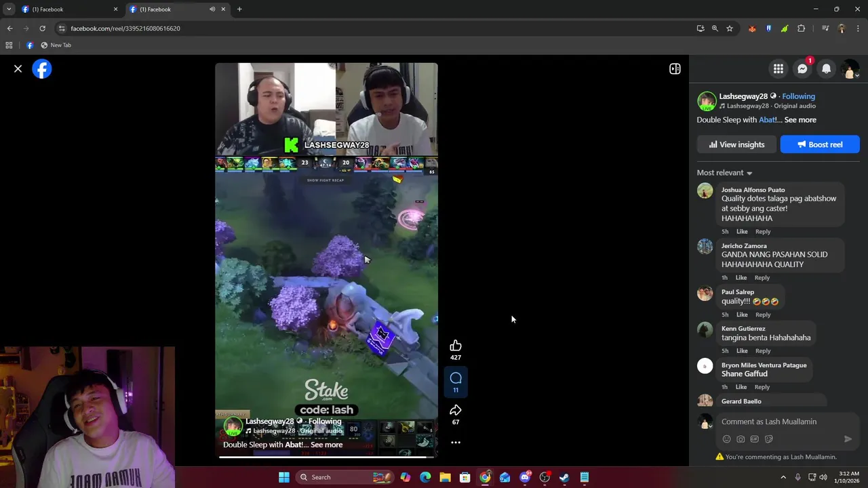
Task: Add a GIF to the comment
Action: (754, 439)
